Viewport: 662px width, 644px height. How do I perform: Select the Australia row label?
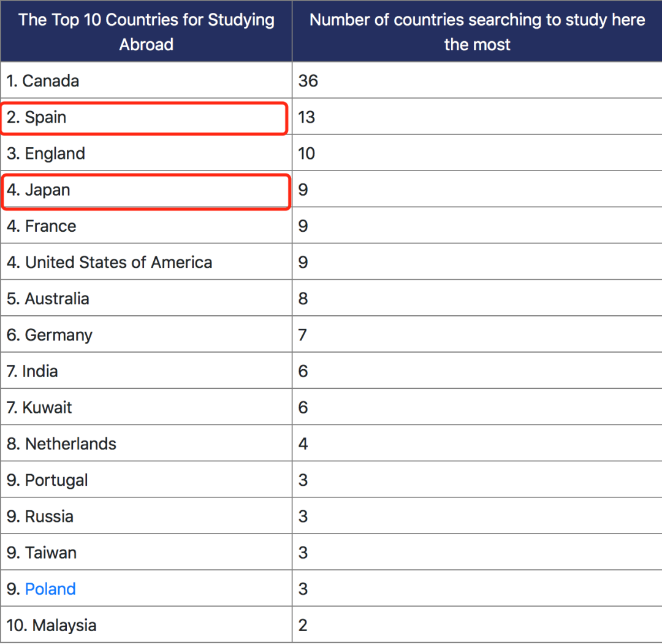point(48,299)
